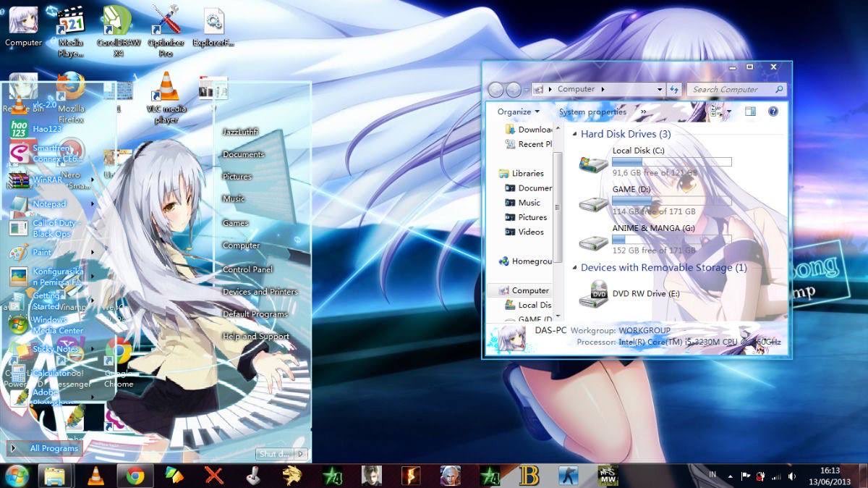Screen dimensions: 868x488
Task: Open All Programs list
Action: pos(44,448)
